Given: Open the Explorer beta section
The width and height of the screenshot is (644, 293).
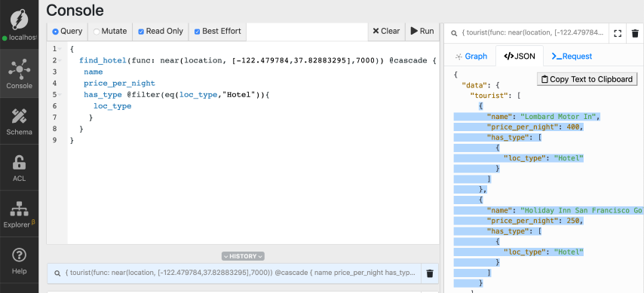Looking at the screenshot, I should coord(20,213).
